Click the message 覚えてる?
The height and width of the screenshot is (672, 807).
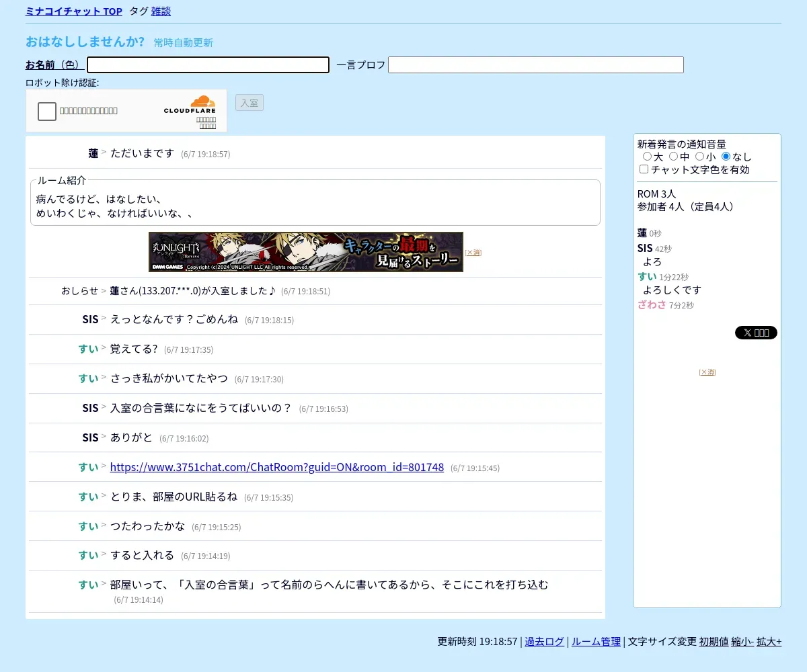[134, 349]
